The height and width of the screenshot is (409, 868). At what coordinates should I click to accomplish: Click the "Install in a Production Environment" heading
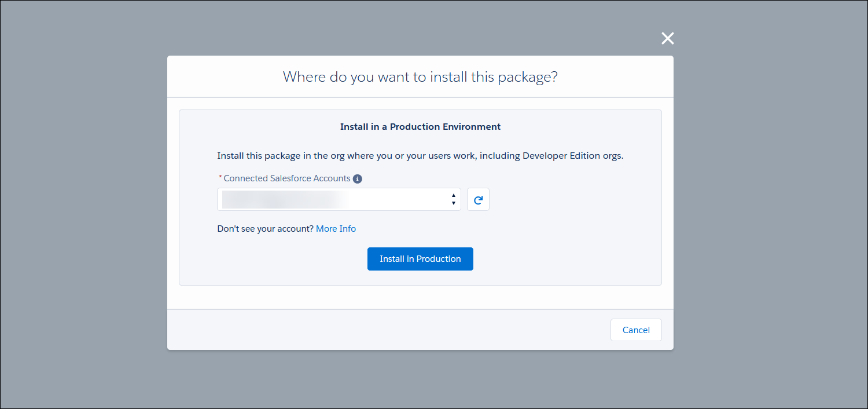pyautogui.click(x=420, y=126)
